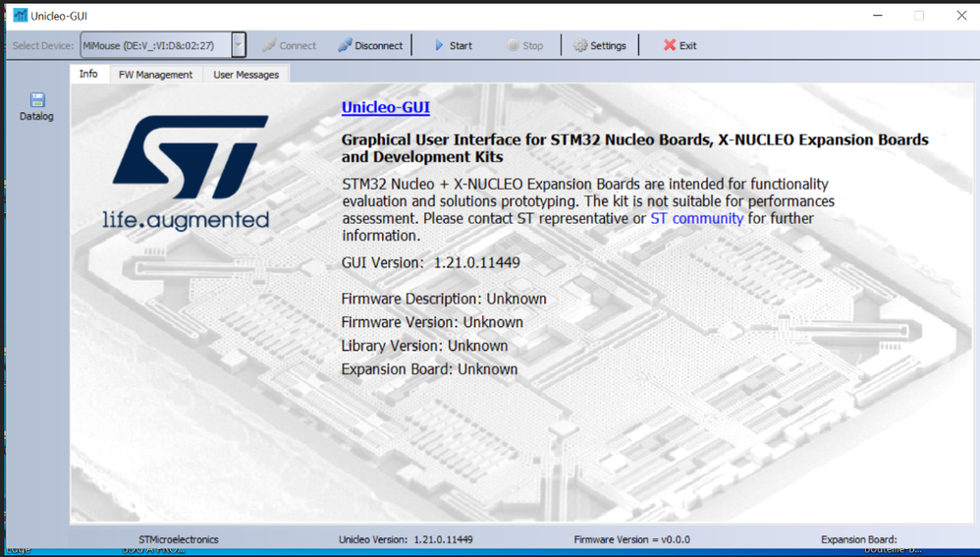
Task: Click the Stop button
Action: (x=524, y=45)
